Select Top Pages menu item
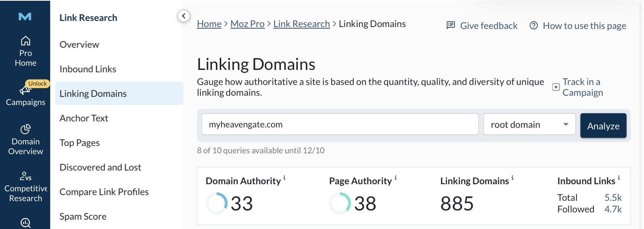 click(x=80, y=143)
